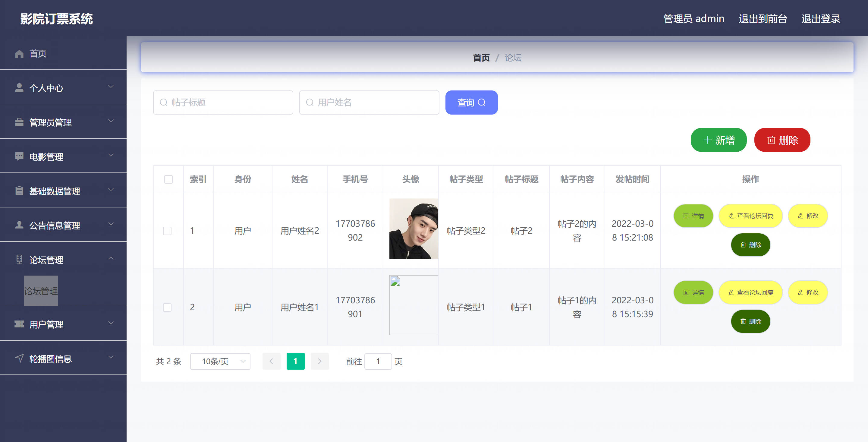The image size is (868, 442).
Task: Expand the 管理员管理 menu chevron
Action: pyautogui.click(x=111, y=121)
